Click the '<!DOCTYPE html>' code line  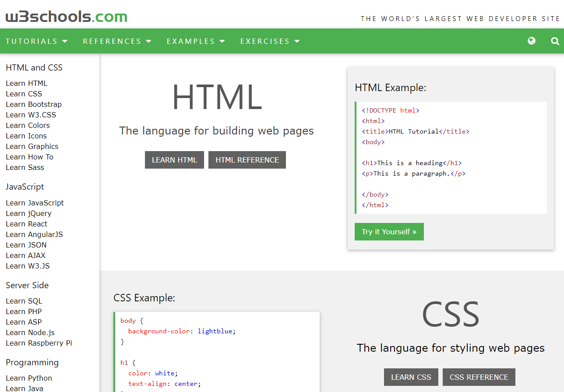[x=391, y=110]
